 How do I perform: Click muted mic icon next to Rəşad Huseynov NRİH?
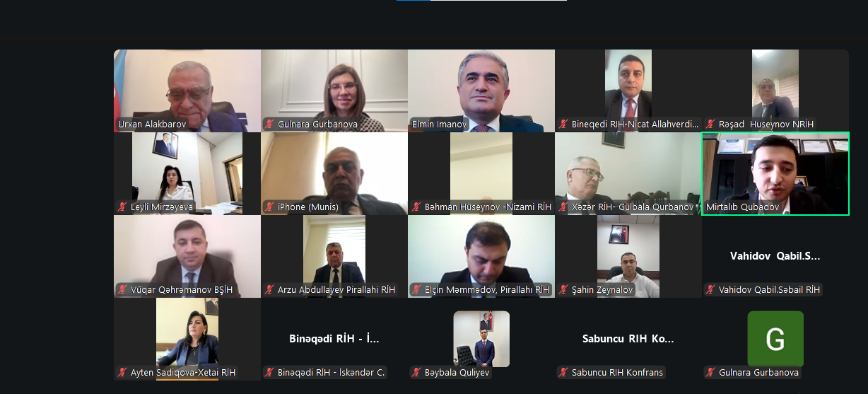click(x=711, y=124)
